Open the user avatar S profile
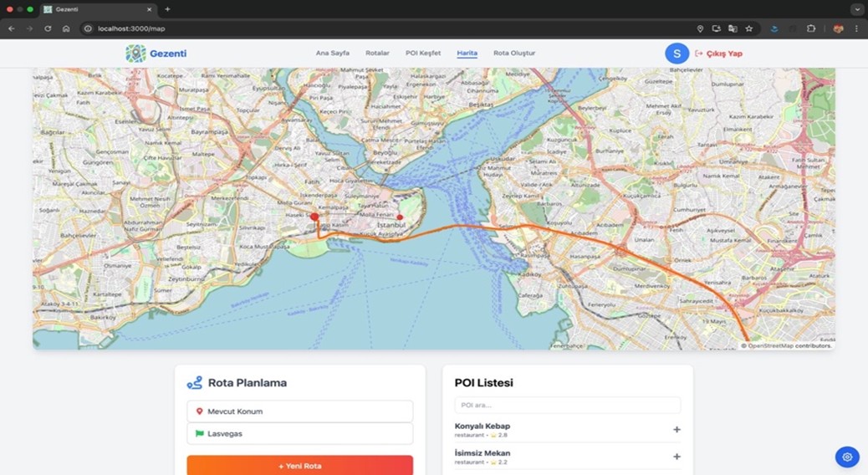Image resolution: width=868 pixels, height=475 pixels. 677,54
